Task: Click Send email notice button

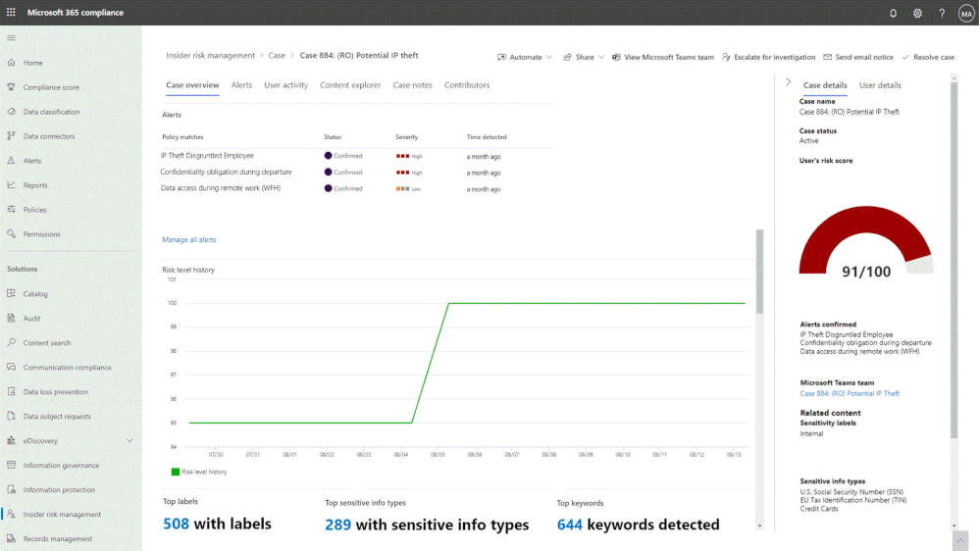Action: 858,57
